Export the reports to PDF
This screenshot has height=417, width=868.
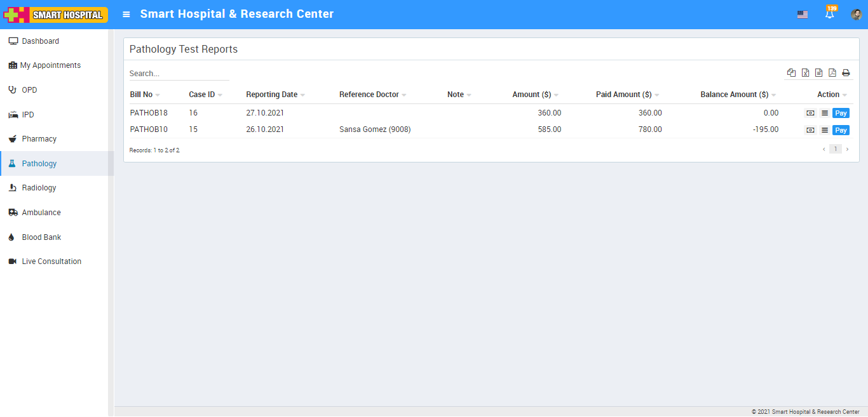coord(832,73)
